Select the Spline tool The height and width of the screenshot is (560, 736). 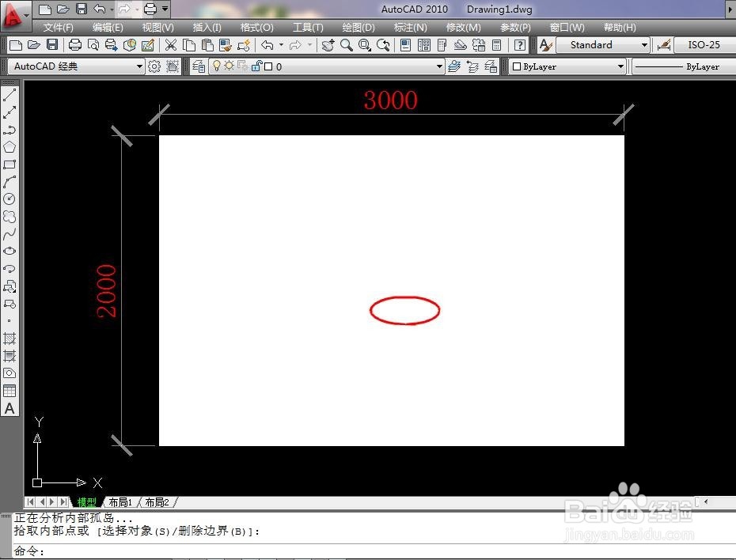point(9,233)
